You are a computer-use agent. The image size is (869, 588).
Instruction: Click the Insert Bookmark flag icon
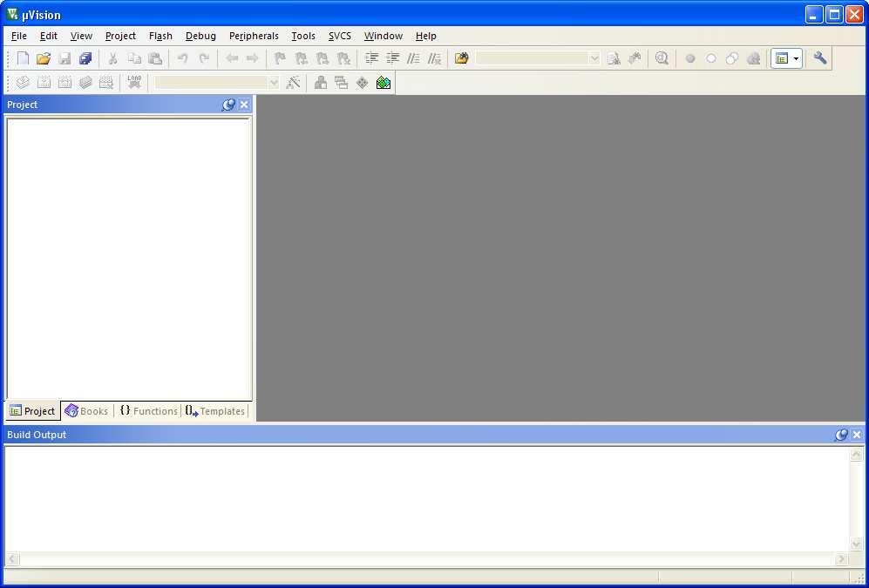(x=280, y=58)
